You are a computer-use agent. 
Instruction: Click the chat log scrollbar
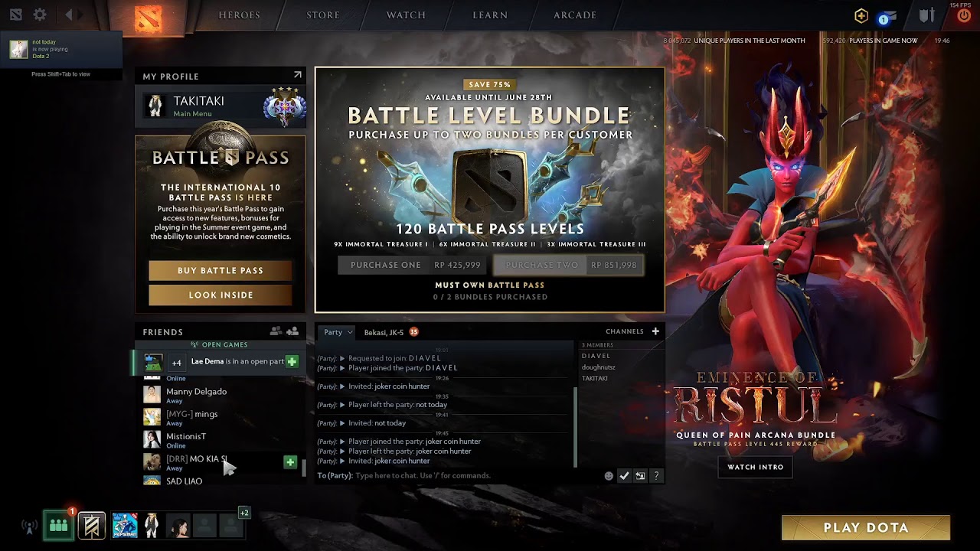click(x=575, y=426)
